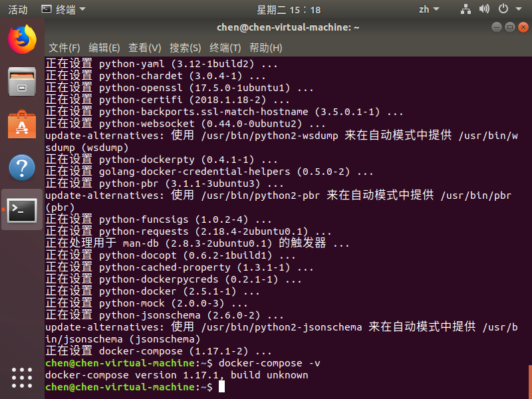Click the power icon in top bar
Screen dimensions: 532x399
pyautogui.click(x=503, y=9)
